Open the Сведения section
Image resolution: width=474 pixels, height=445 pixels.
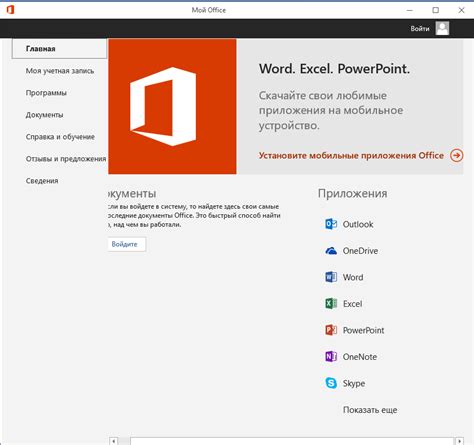coord(42,181)
